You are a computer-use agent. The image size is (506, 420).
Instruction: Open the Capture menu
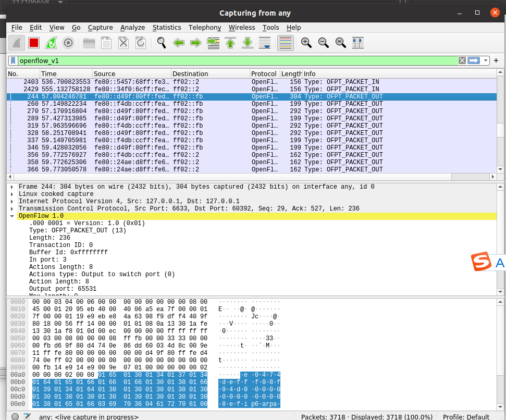[x=101, y=28]
